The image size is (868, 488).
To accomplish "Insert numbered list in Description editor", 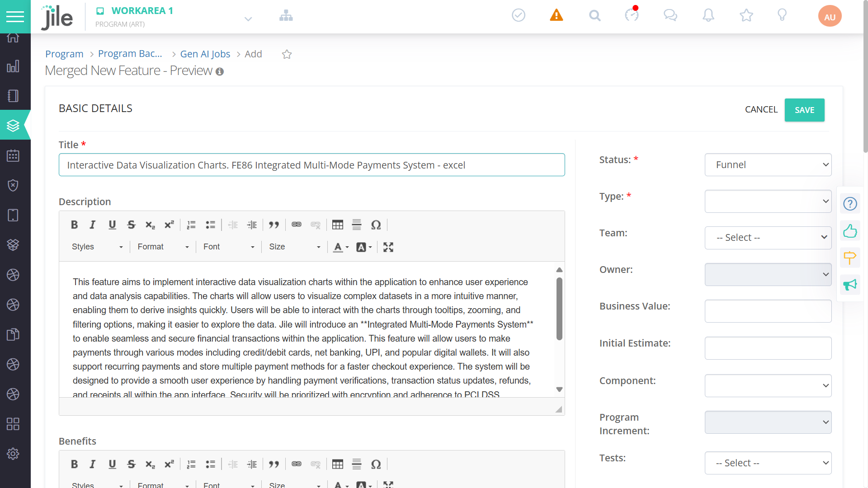I will (191, 225).
